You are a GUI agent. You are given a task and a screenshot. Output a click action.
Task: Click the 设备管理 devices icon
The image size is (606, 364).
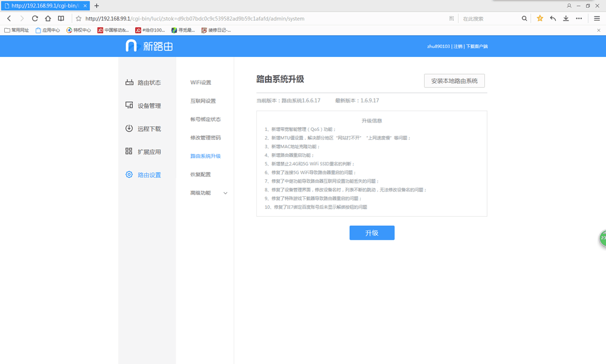click(x=129, y=105)
